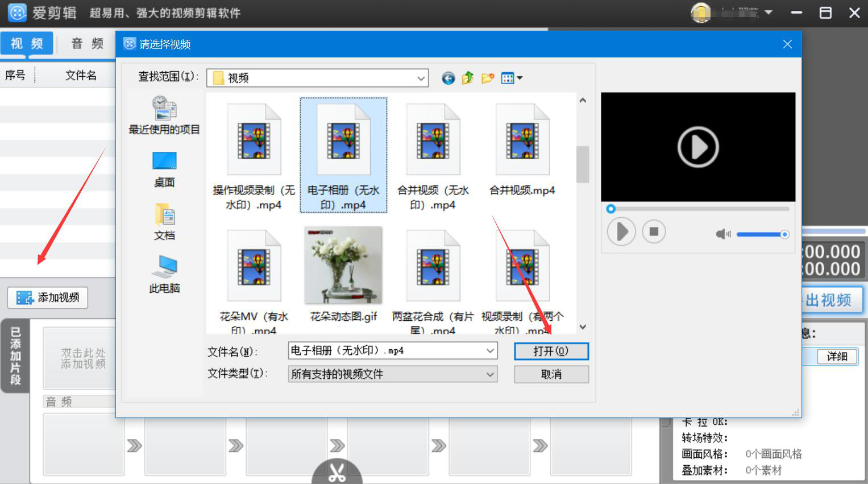
Task: Click the 添加视频 button
Action: pos(48,297)
